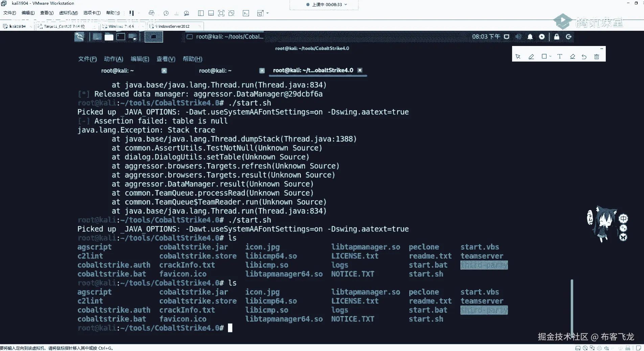Image resolution: width=644 pixels, height=351 pixels.
Task: Select the rectangle shape annotation tool
Action: (x=544, y=56)
